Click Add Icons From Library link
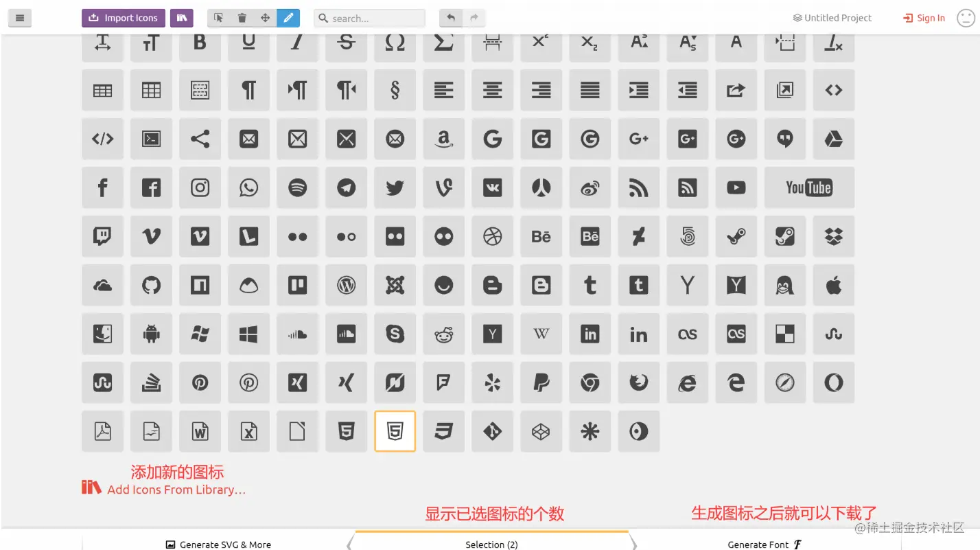 [x=163, y=489]
